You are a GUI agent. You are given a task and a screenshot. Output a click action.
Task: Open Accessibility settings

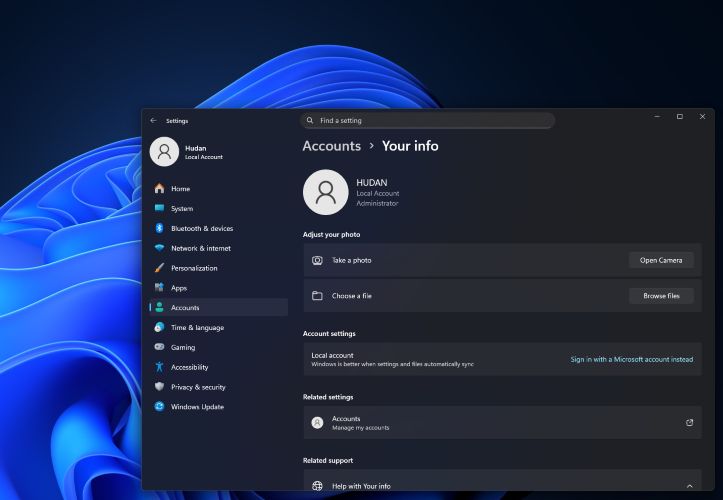coord(189,367)
